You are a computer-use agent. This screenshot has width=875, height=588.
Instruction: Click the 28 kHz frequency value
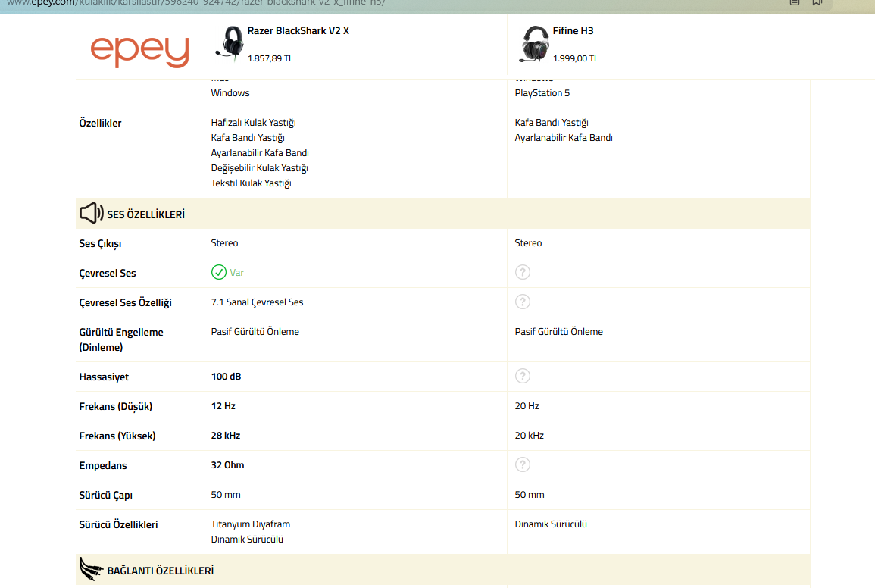(x=226, y=436)
